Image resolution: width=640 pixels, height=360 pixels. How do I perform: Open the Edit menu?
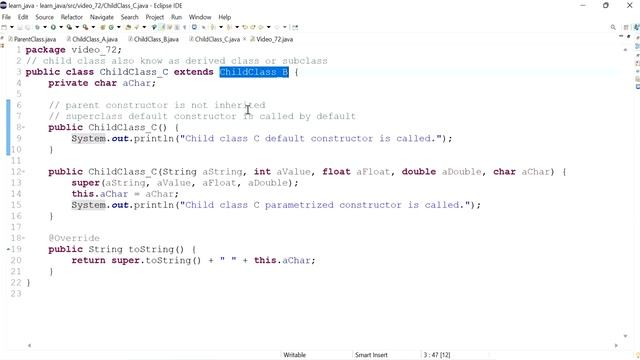pyautogui.click(x=23, y=17)
